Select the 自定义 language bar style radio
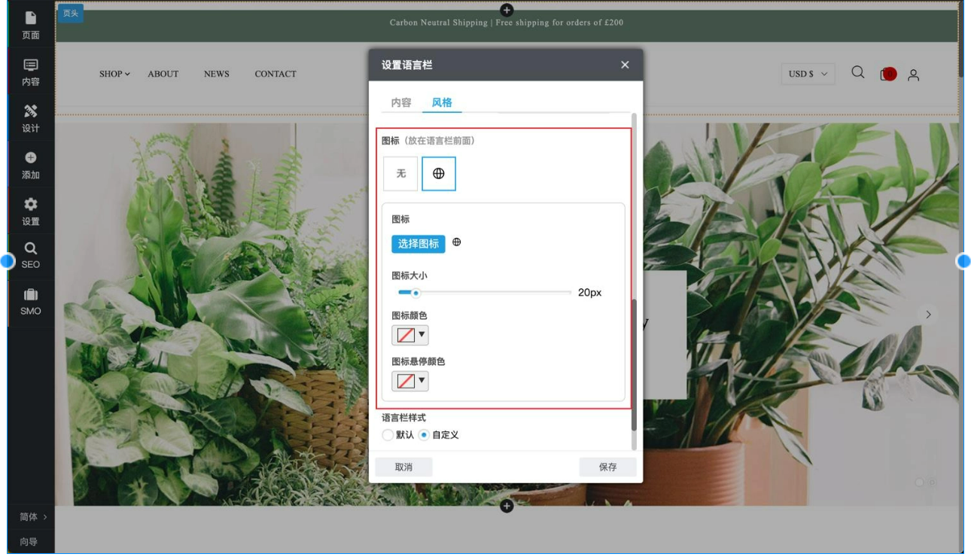971x560 pixels. pyautogui.click(x=424, y=435)
